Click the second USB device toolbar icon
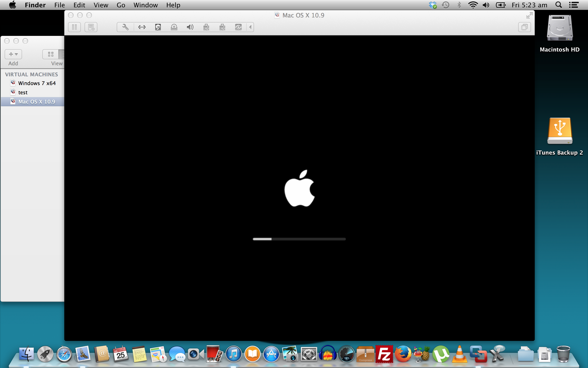 [x=222, y=27]
